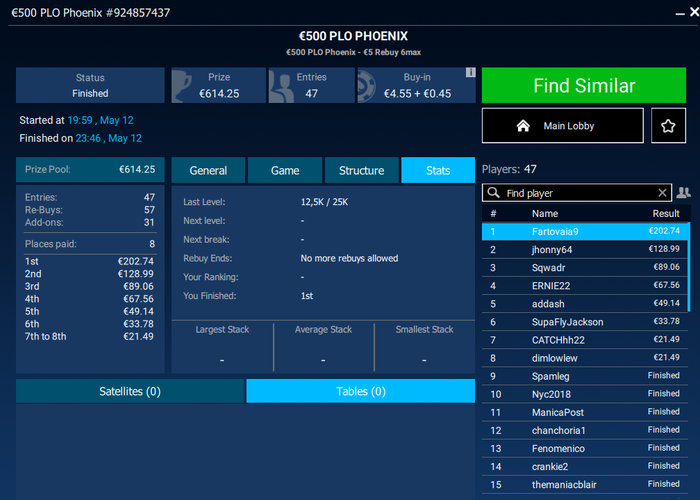Select player ManicaPost
The width and height of the screenshot is (700, 500).
tap(585, 412)
